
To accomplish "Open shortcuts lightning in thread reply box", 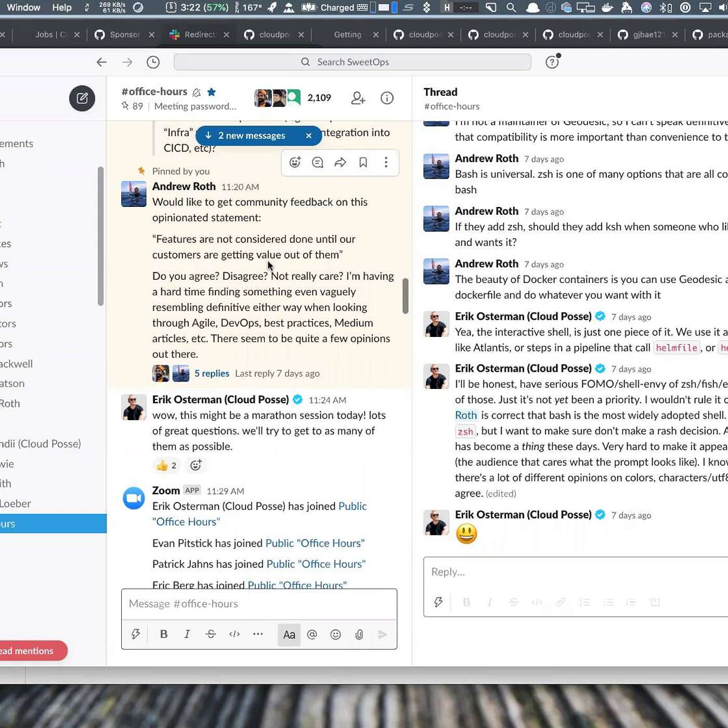I will (438, 602).
